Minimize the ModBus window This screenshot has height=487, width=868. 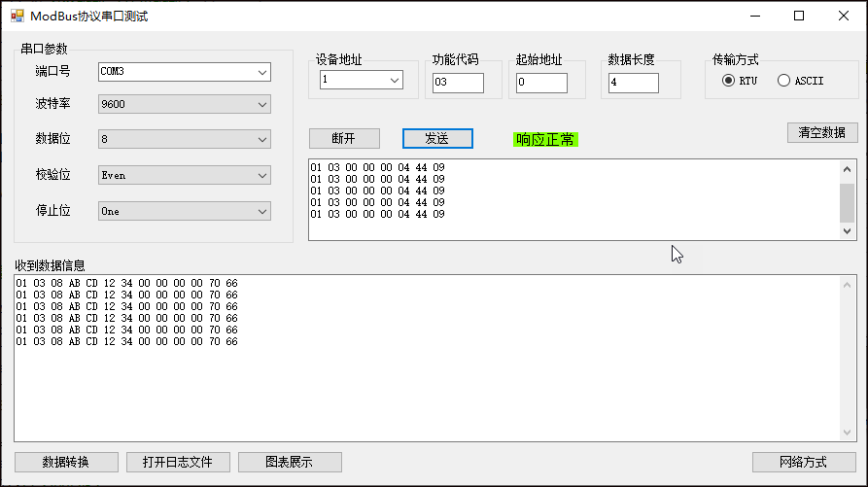point(755,17)
